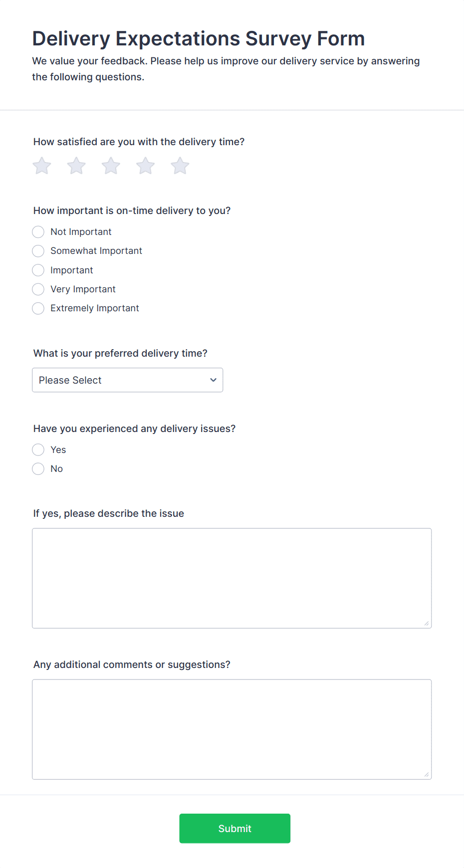The width and height of the screenshot is (464, 868).
Task: Answer Yes to delivery issues
Action: pyautogui.click(x=38, y=450)
